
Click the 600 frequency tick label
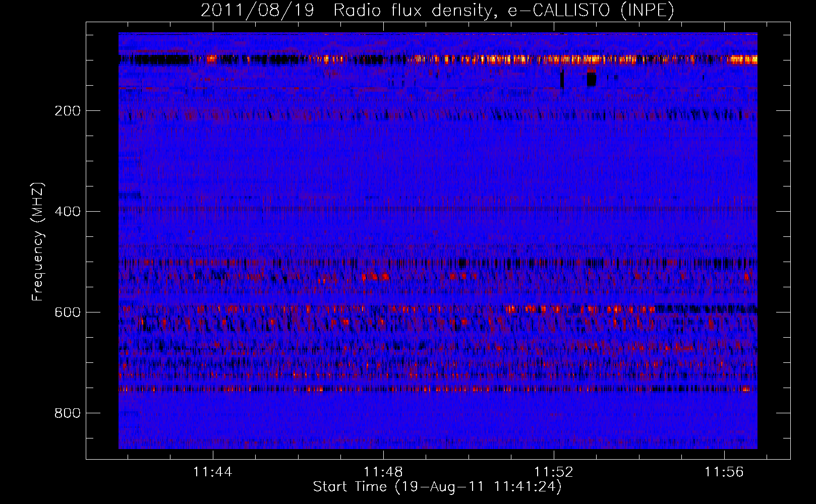pos(68,312)
